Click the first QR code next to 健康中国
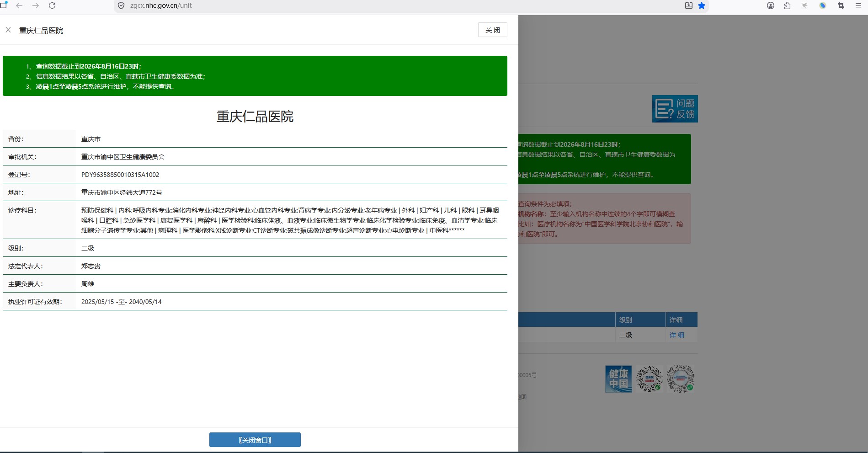 650,379
